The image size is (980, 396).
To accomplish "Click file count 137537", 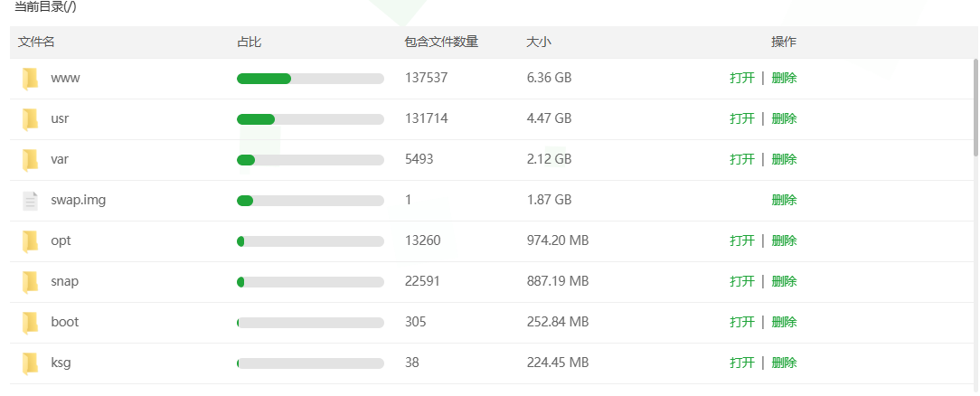I will 426,78.
